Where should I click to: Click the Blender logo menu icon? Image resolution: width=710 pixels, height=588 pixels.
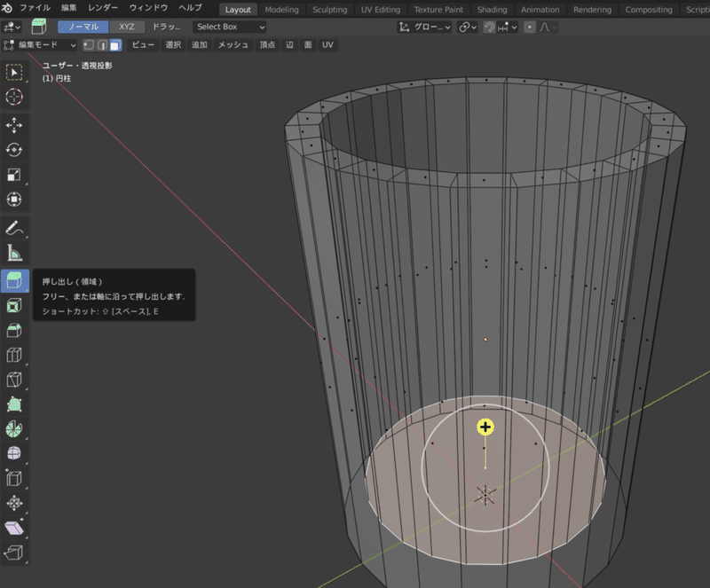[7, 8]
